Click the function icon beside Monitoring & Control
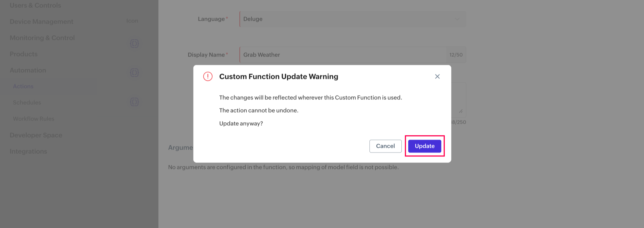The height and width of the screenshot is (228, 644). (134, 43)
